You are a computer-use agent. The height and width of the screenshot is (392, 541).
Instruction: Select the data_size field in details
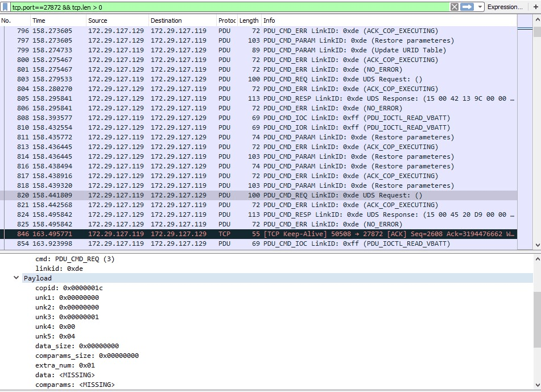[x=77, y=346]
